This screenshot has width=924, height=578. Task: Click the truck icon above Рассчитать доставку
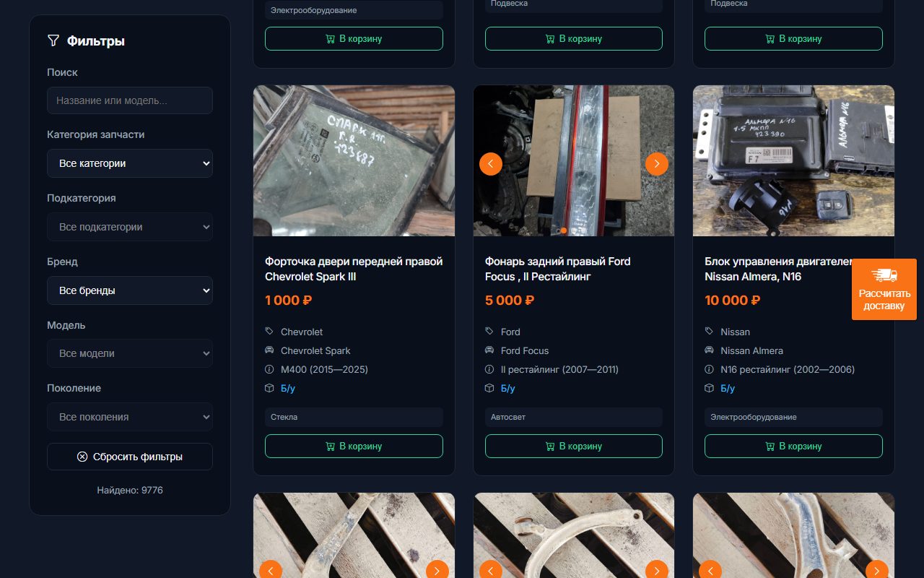[884, 275]
